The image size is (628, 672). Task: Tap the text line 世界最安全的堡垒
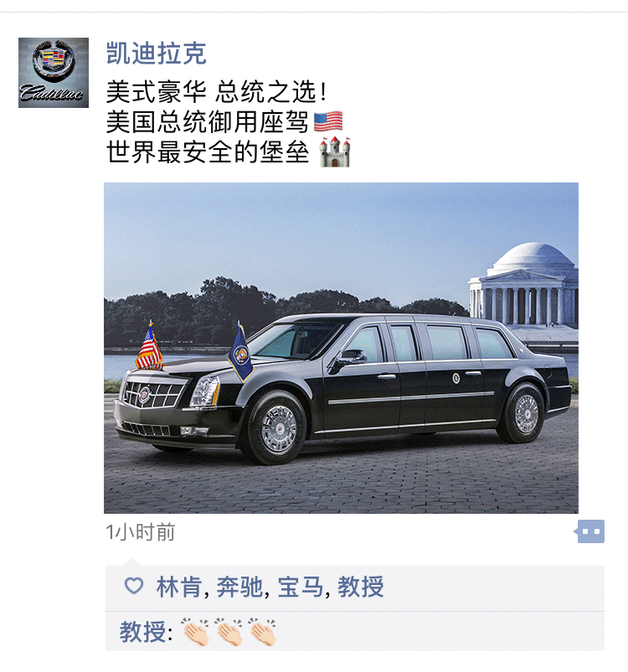[x=208, y=152]
